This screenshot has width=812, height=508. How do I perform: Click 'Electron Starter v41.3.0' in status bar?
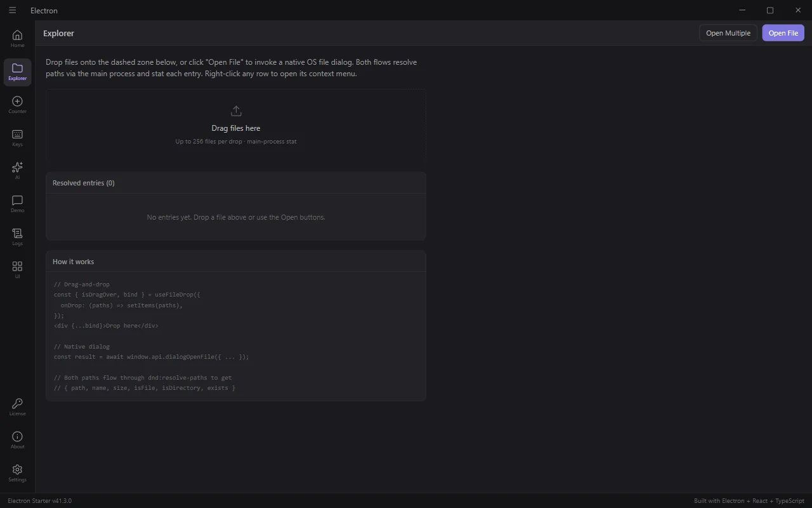[39, 501]
